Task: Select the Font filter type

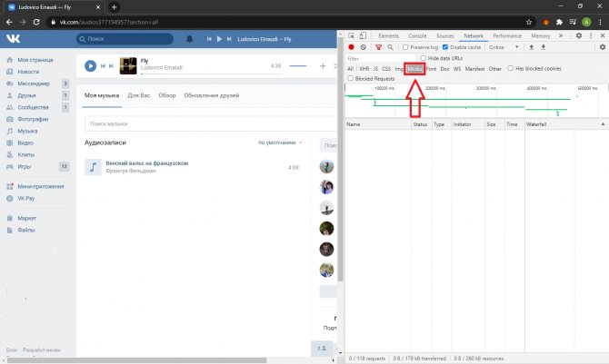Action: [431, 69]
